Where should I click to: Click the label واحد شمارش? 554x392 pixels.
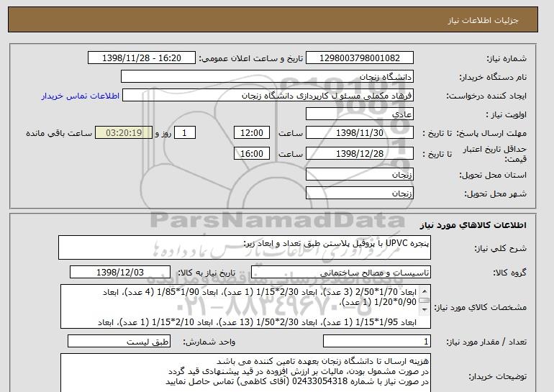pos(209,342)
